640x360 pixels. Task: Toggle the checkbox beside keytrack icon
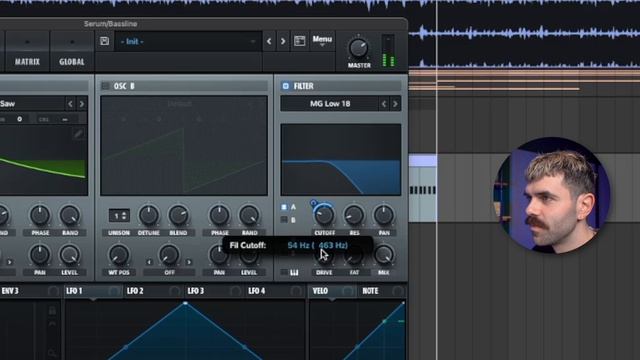tap(284, 272)
